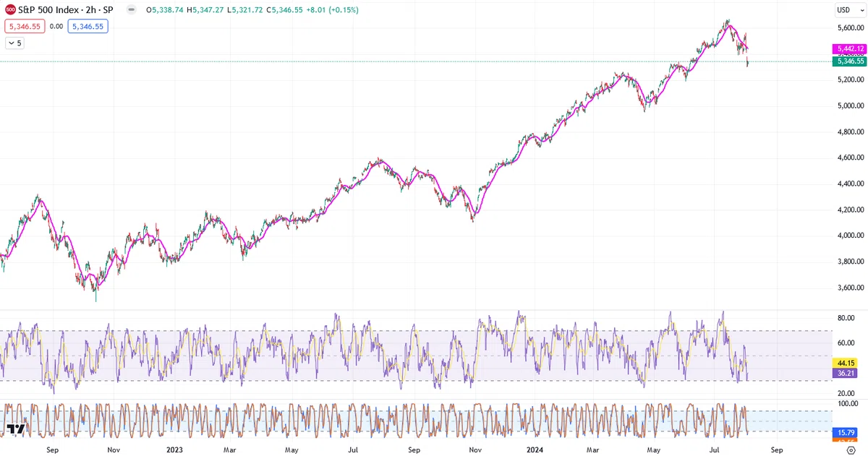Click the change value +8.01 (+0.15%)

(x=332, y=10)
